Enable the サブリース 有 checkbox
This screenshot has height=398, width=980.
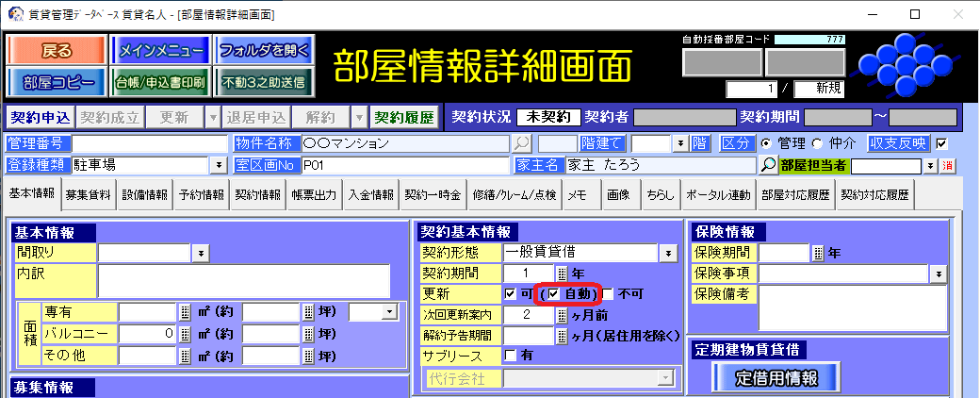pyautogui.click(x=511, y=356)
